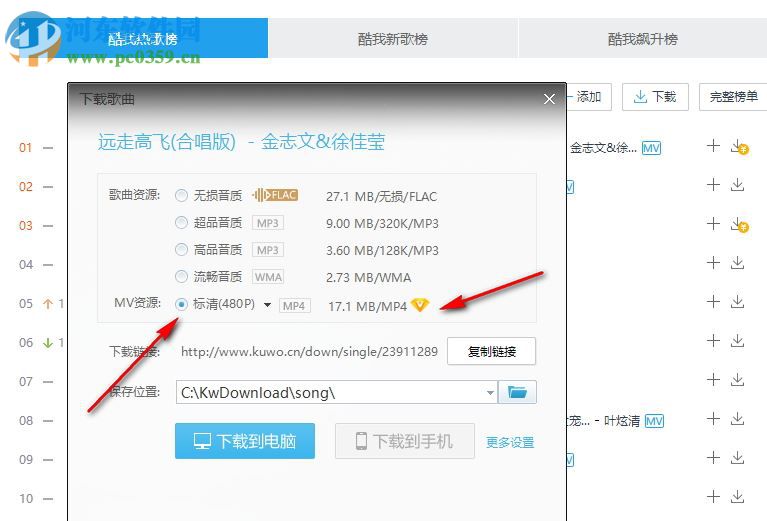The image size is (767, 521).
Task: Expand the 保存位置 path dropdown arrow
Action: click(x=490, y=393)
